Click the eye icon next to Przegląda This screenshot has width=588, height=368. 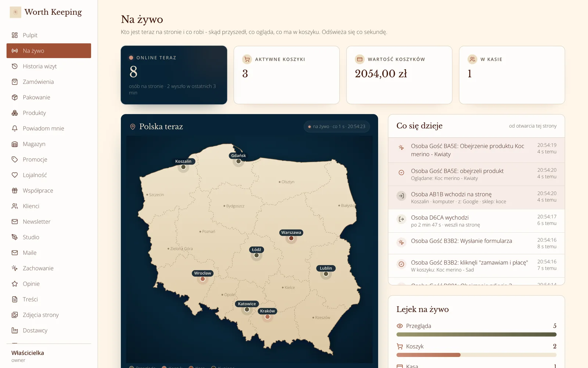pos(400,326)
